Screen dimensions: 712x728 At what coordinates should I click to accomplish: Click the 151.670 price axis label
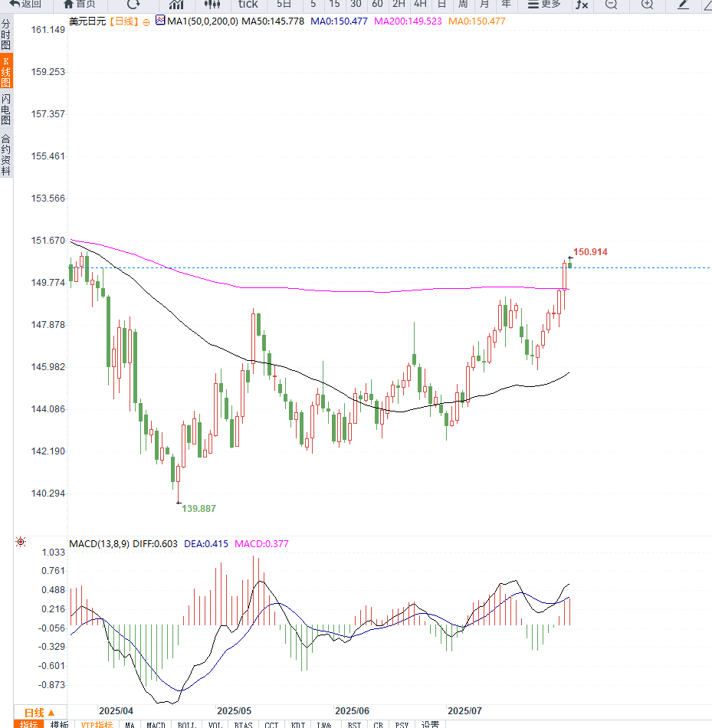pyautogui.click(x=48, y=241)
